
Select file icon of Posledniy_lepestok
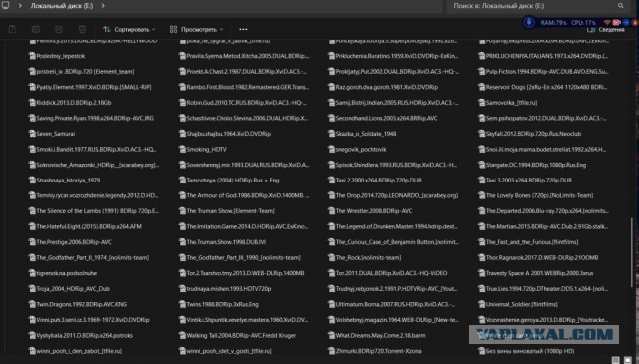(32, 56)
